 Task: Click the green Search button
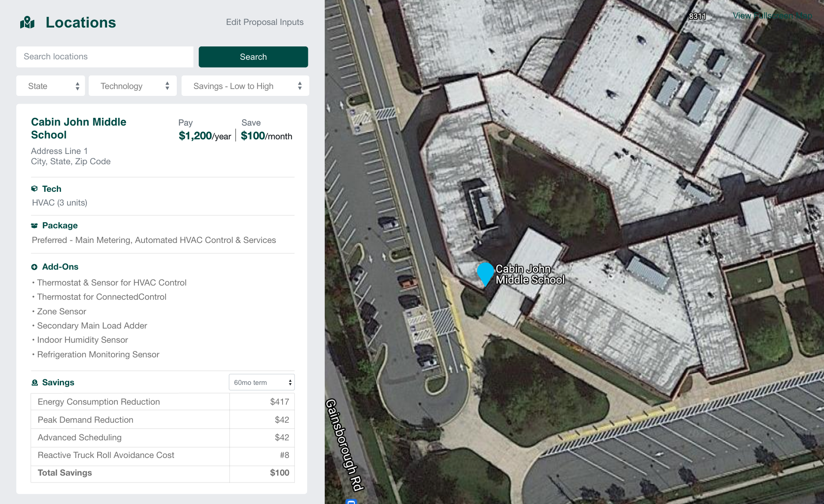click(253, 57)
